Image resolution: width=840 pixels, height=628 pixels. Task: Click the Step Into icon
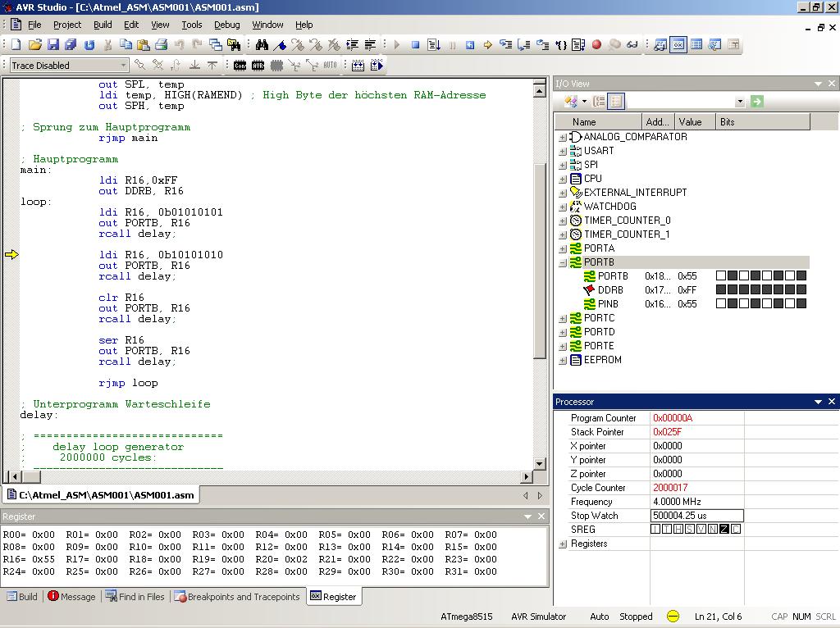[x=505, y=45]
